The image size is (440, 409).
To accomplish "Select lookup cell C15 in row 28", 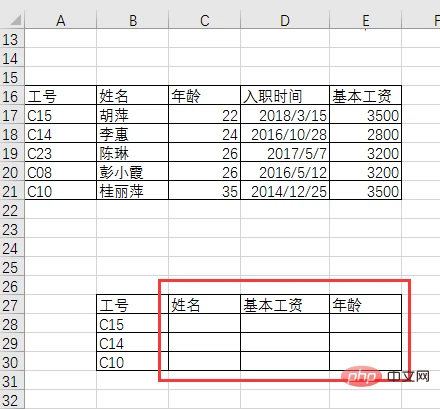I will [x=133, y=323].
